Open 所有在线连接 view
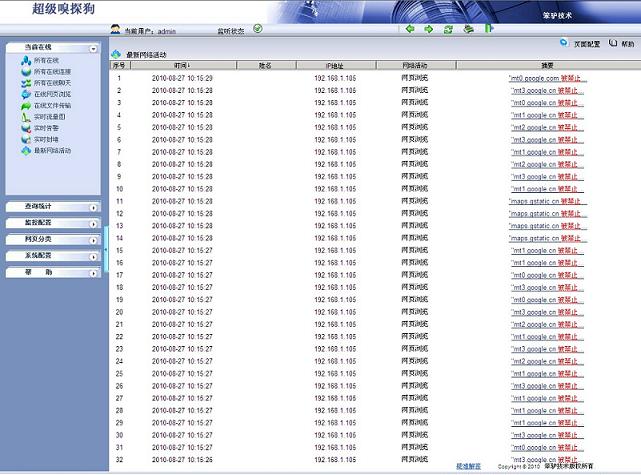The height and width of the screenshot is (475, 641). tap(51, 72)
